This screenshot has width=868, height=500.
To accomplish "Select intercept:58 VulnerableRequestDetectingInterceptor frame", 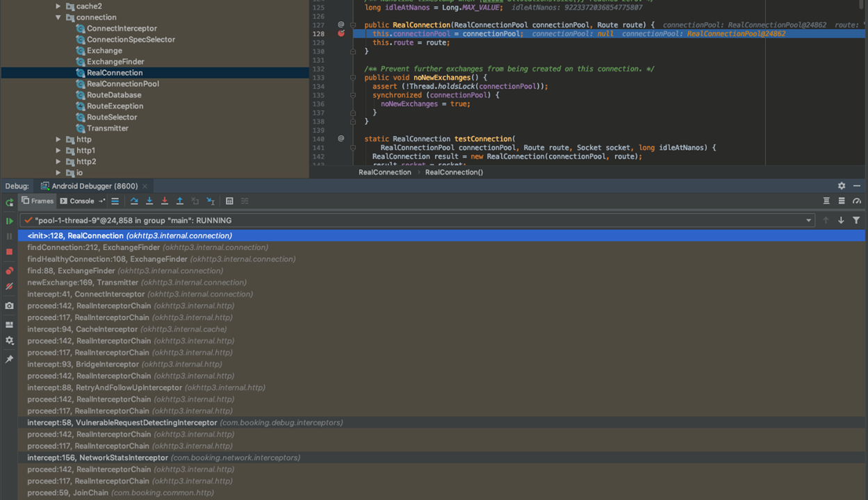I will (x=441, y=423).
